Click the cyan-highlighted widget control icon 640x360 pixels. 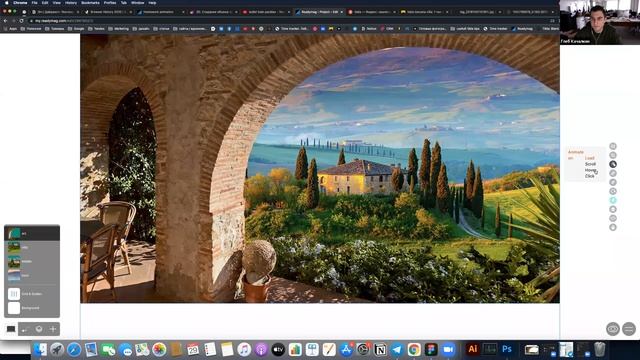coord(613,200)
